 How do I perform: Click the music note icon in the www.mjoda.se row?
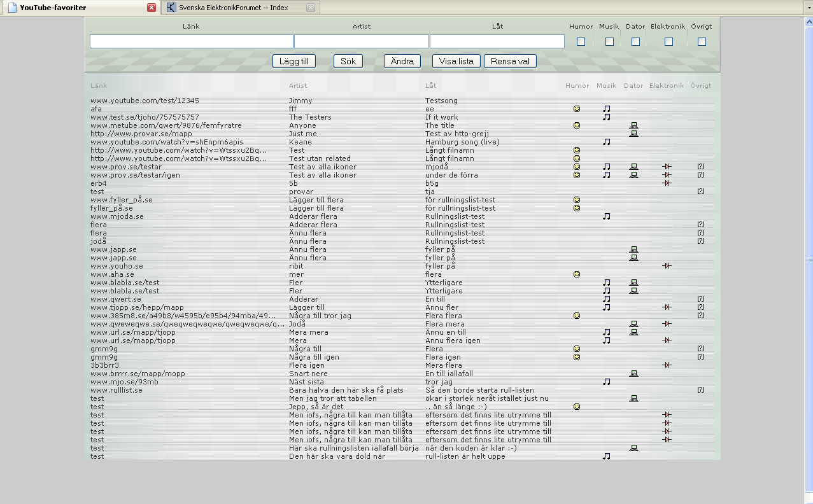(607, 216)
